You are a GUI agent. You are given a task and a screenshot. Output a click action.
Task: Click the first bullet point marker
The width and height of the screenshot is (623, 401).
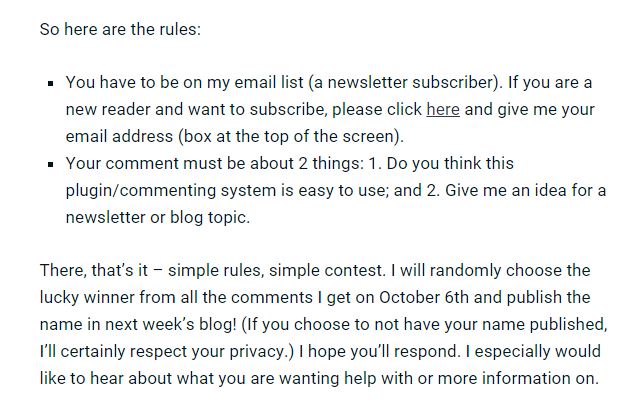click(50, 83)
